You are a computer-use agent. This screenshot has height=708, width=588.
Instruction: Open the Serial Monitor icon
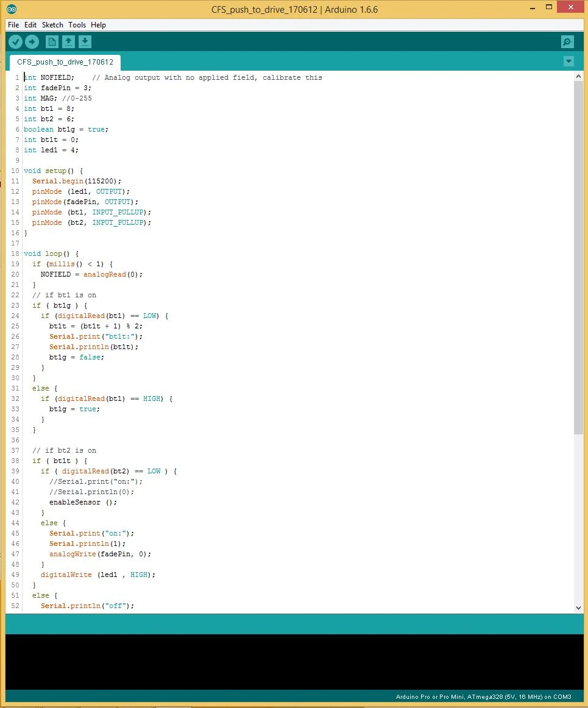point(567,41)
